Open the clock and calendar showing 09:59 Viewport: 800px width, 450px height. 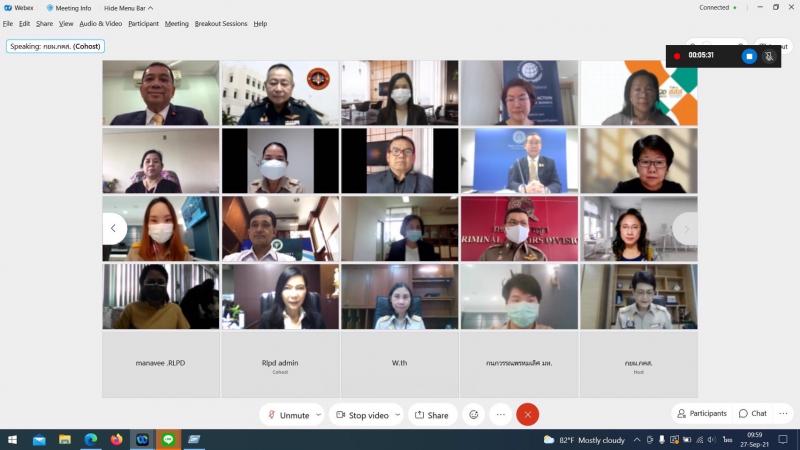[755, 440]
